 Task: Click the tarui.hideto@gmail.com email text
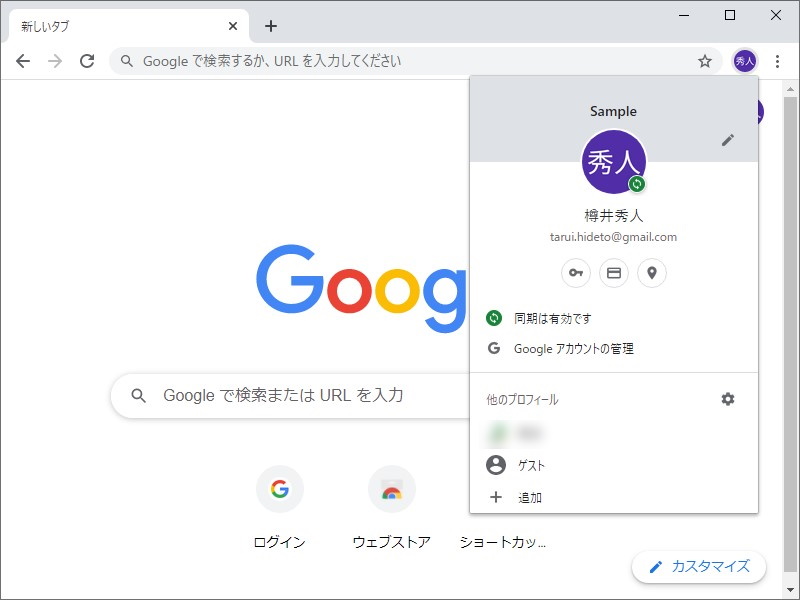(x=613, y=237)
